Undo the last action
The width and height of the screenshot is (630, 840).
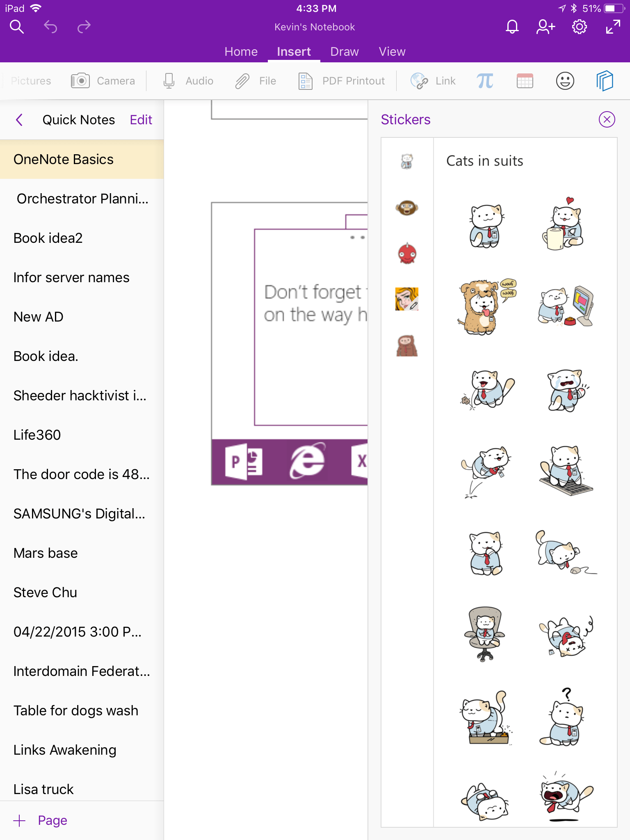coord(50,27)
